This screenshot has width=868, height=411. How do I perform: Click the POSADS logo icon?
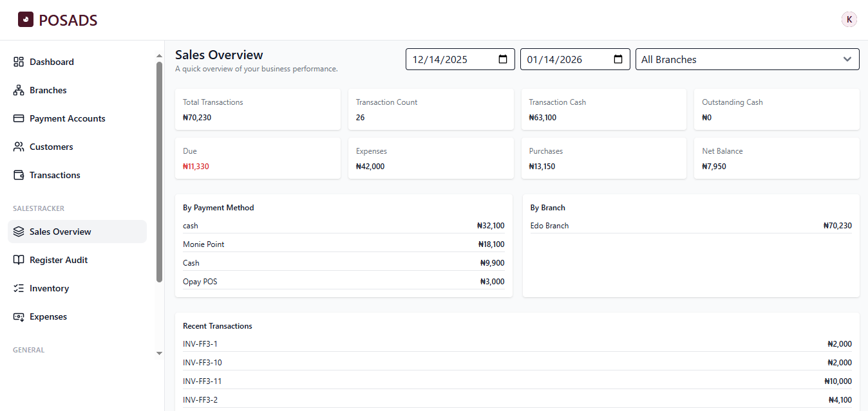click(25, 19)
